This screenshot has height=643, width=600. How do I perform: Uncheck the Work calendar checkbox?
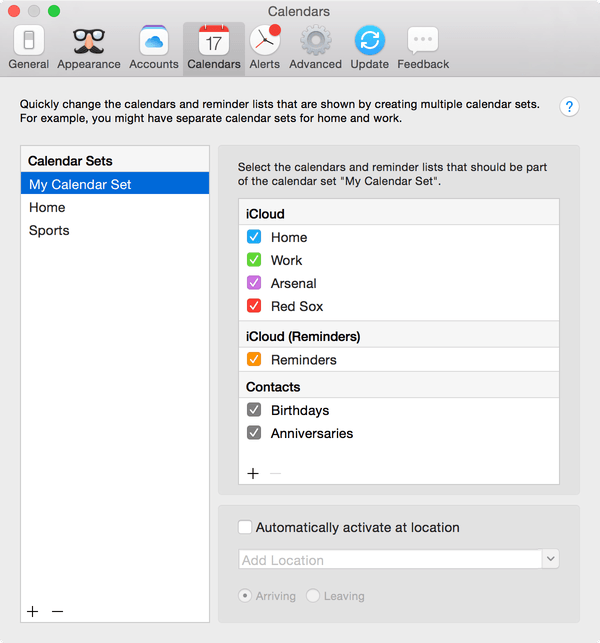[x=254, y=260]
